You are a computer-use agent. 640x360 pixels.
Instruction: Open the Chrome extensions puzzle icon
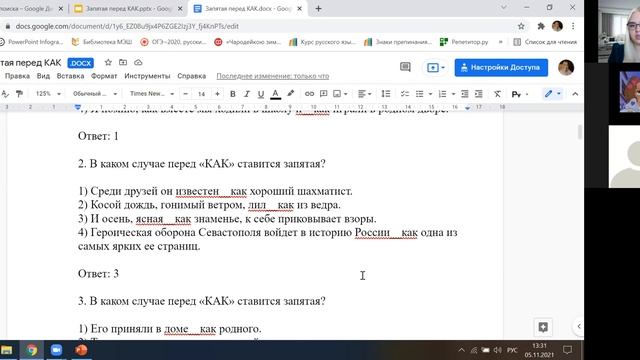[x=541, y=26]
